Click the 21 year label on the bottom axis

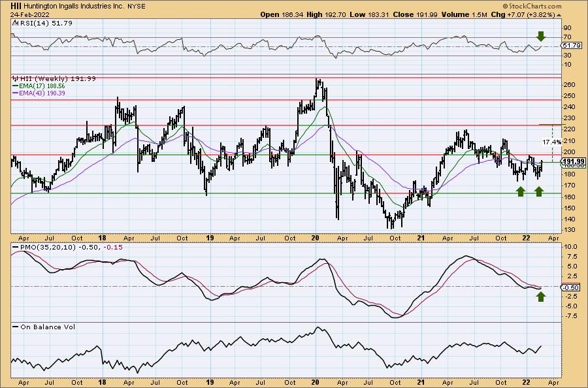(421, 382)
